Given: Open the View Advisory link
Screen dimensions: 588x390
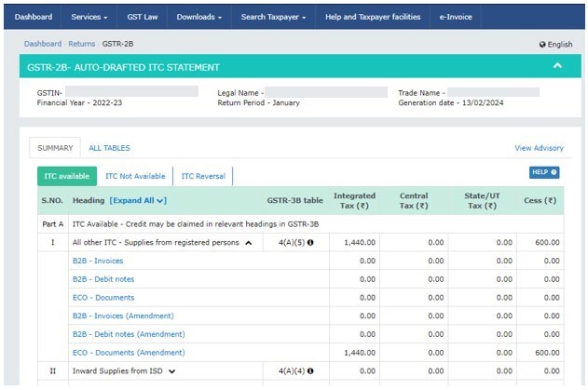Looking at the screenshot, I should click(x=539, y=148).
